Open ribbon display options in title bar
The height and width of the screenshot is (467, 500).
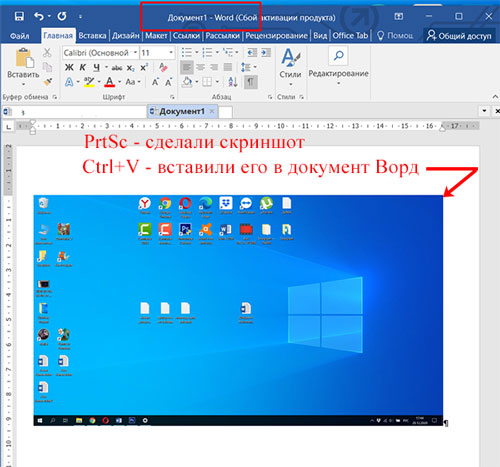coord(399,16)
